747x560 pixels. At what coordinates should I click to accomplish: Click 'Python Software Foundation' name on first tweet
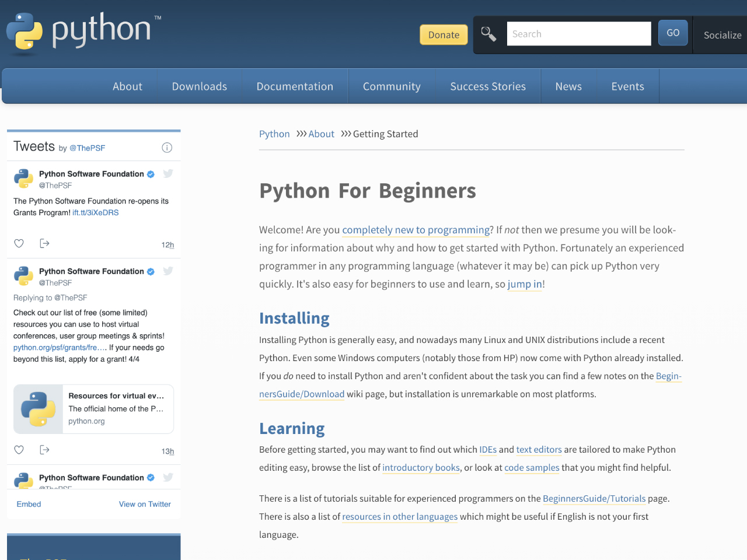click(x=92, y=174)
